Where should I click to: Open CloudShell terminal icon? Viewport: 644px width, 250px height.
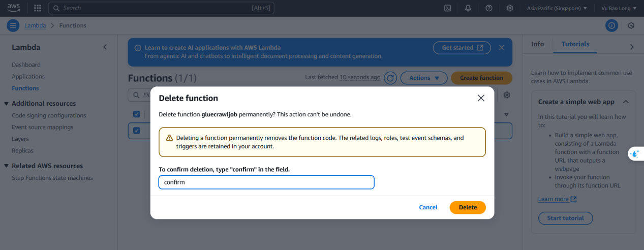pyautogui.click(x=448, y=8)
